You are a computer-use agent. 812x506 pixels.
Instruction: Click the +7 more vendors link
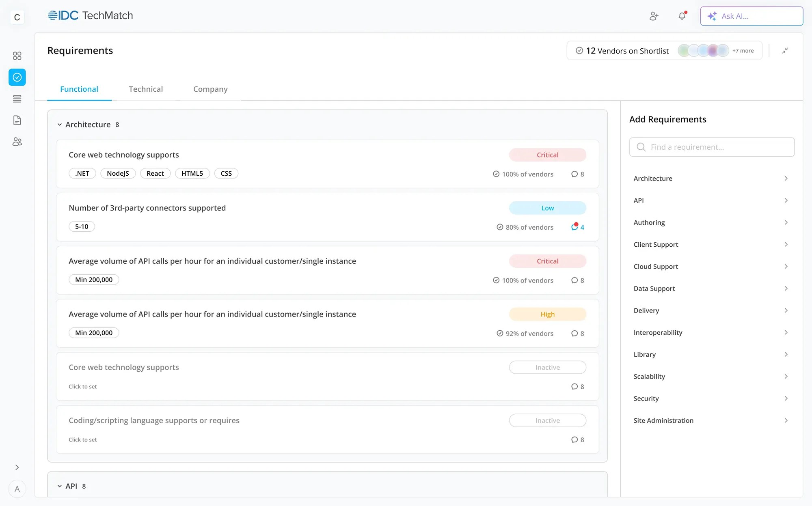743,50
